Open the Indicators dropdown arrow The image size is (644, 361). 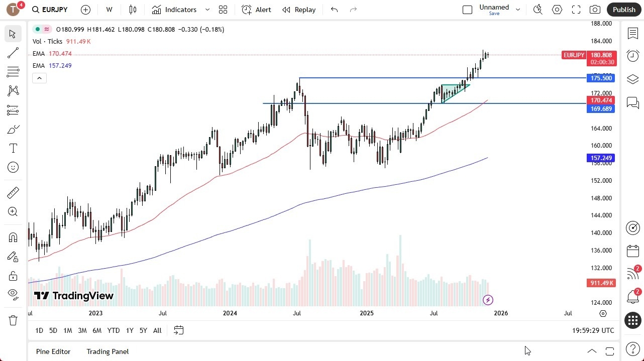point(207,10)
